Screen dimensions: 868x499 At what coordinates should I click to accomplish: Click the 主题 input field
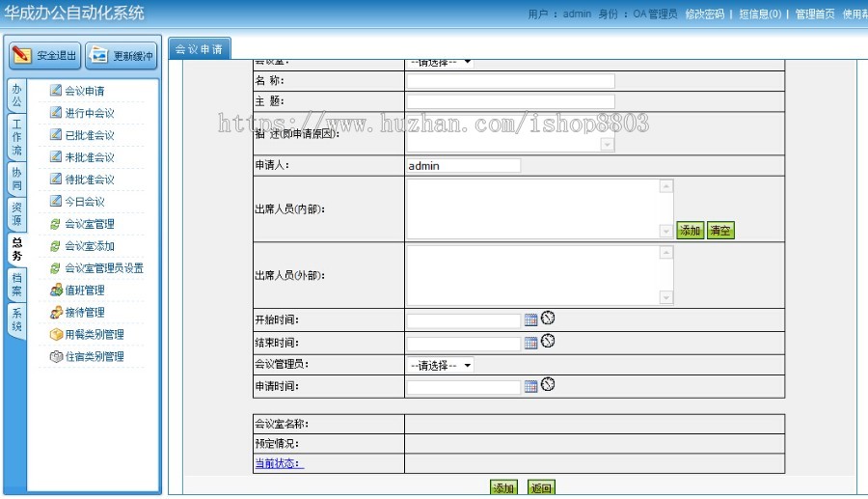tap(510, 101)
